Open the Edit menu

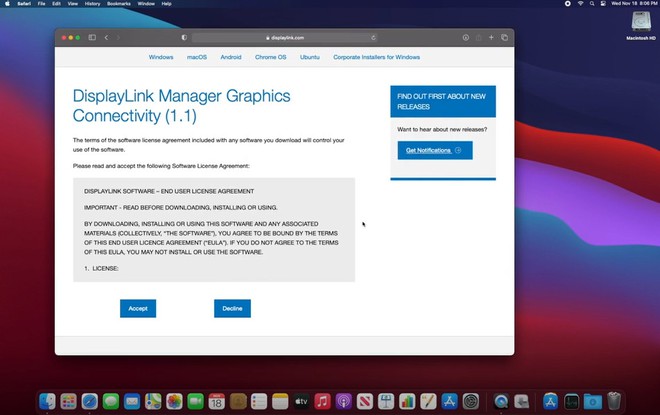[56, 3]
